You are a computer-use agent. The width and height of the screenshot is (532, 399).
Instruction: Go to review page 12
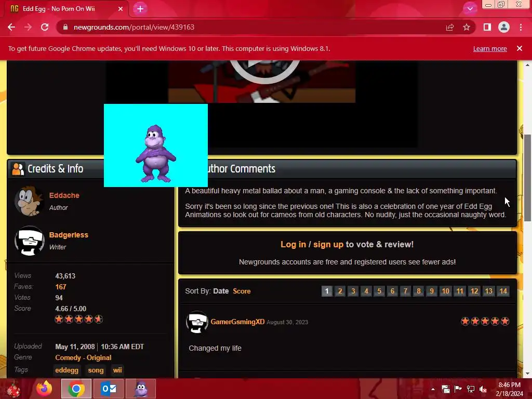click(474, 291)
